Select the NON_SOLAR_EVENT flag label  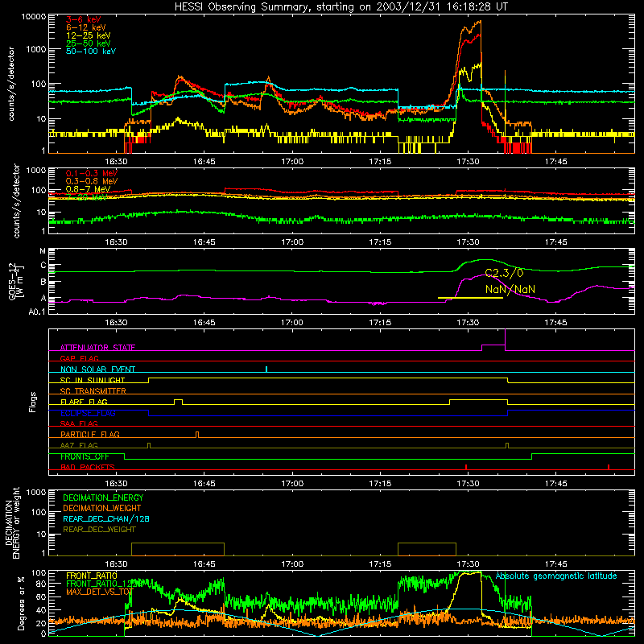point(97,369)
